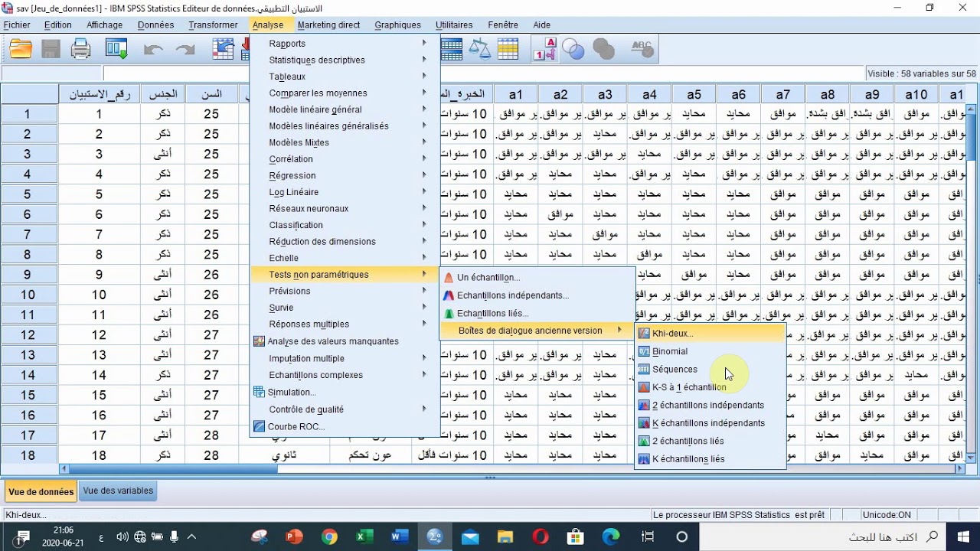
Task: Open the Données menu
Action: coord(156,25)
